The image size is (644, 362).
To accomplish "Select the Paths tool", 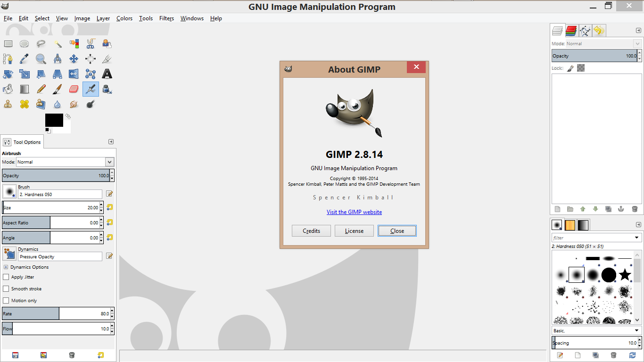I will tap(8, 59).
